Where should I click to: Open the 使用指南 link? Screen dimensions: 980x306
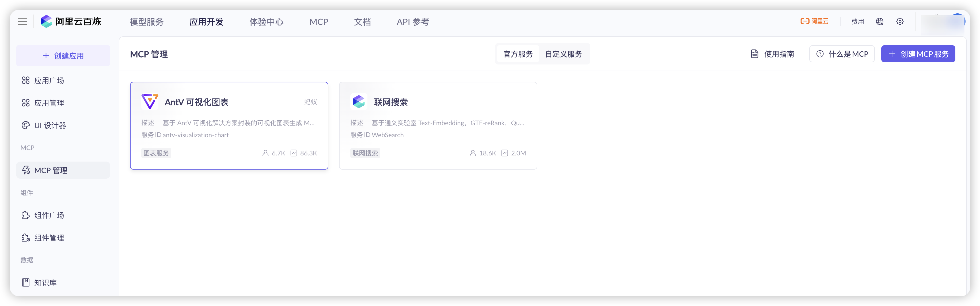coord(772,54)
